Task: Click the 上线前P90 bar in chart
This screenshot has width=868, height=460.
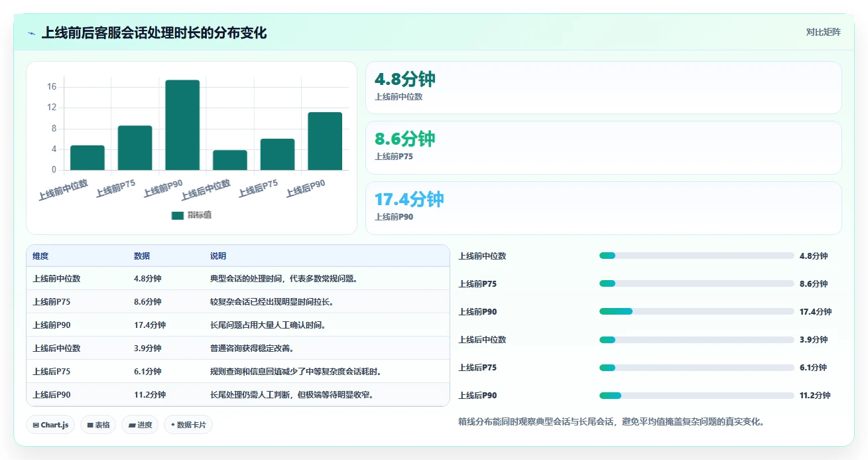Action: click(182, 125)
